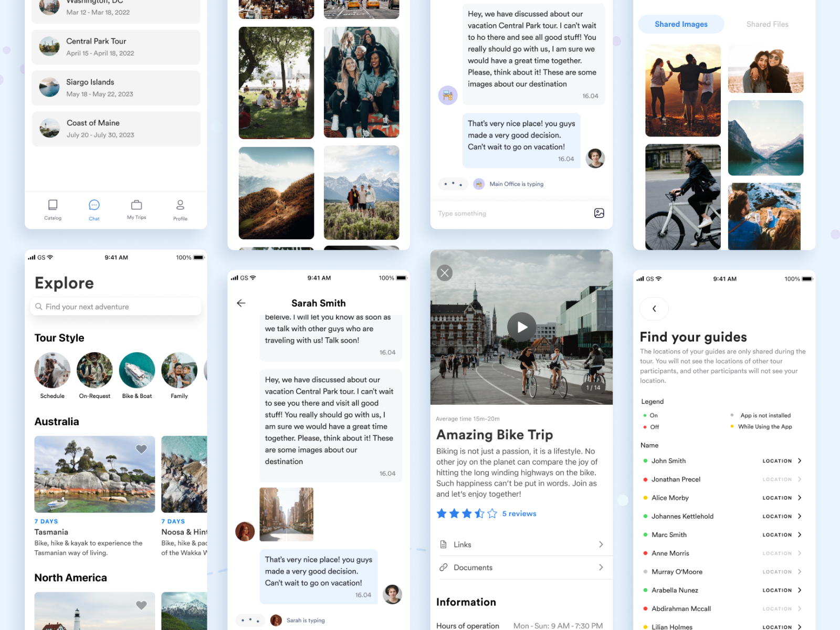The height and width of the screenshot is (630, 840).
Task: Select the Chat icon in the bottom navigation
Action: (x=94, y=209)
